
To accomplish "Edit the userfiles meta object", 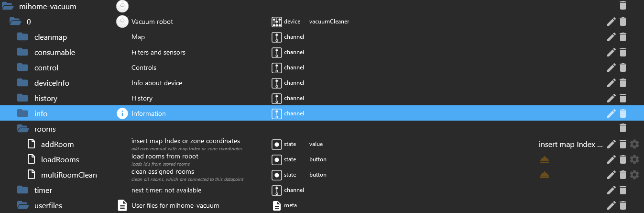I will click(611, 205).
